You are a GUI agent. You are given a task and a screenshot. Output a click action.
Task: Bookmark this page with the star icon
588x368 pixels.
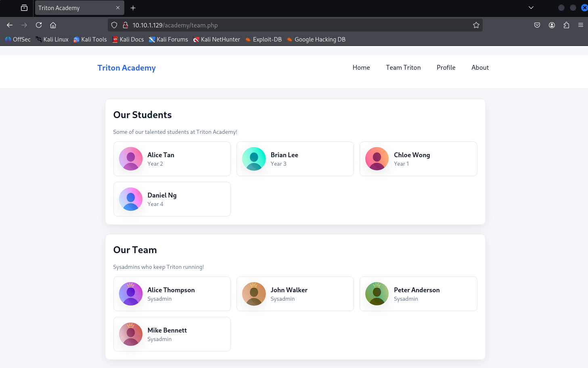(476, 25)
